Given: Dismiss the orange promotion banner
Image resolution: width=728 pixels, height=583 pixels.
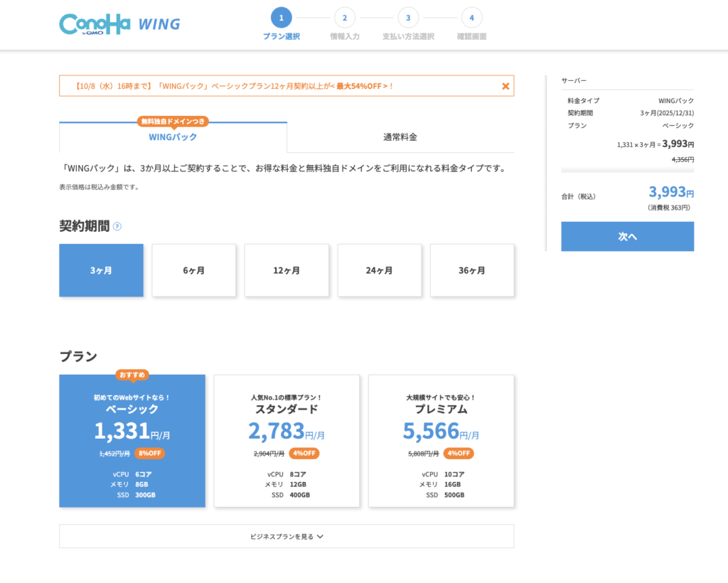Looking at the screenshot, I should pyautogui.click(x=505, y=86).
